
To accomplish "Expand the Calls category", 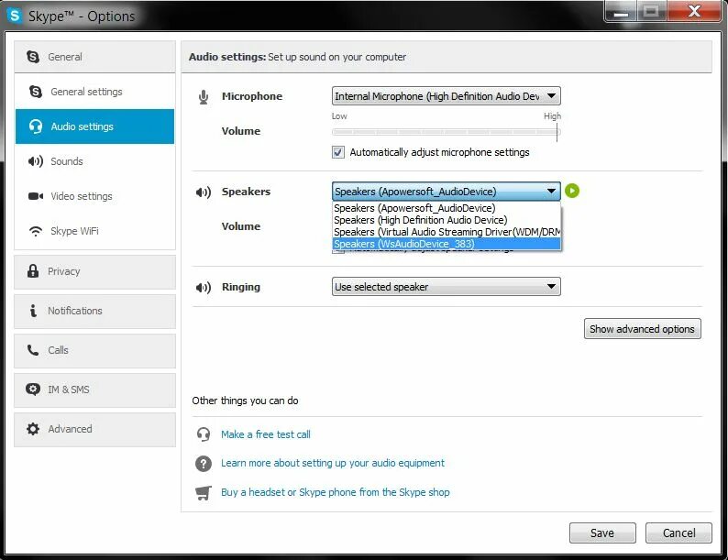I will click(x=94, y=350).
